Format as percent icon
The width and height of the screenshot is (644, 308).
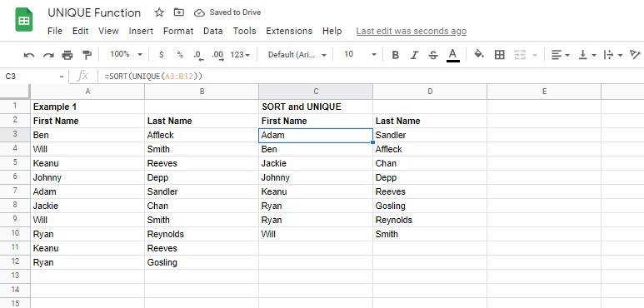pyautogui.click(x=180, y=55)
